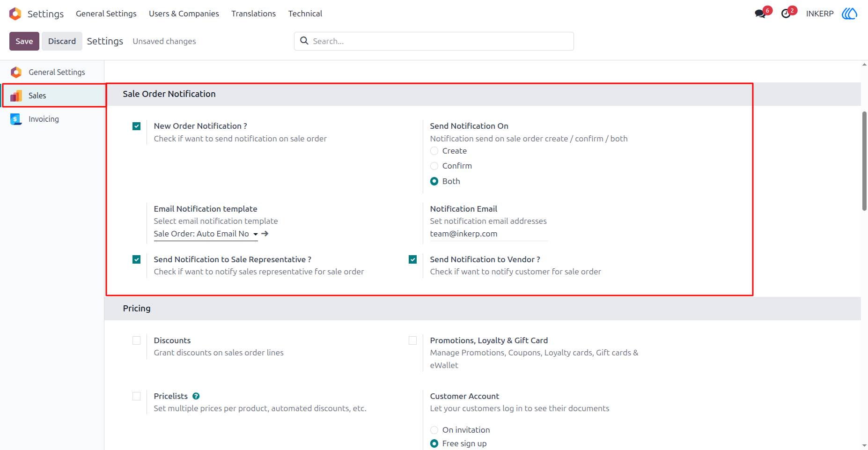Click the Sales sidebar icon

click(16, 96)
